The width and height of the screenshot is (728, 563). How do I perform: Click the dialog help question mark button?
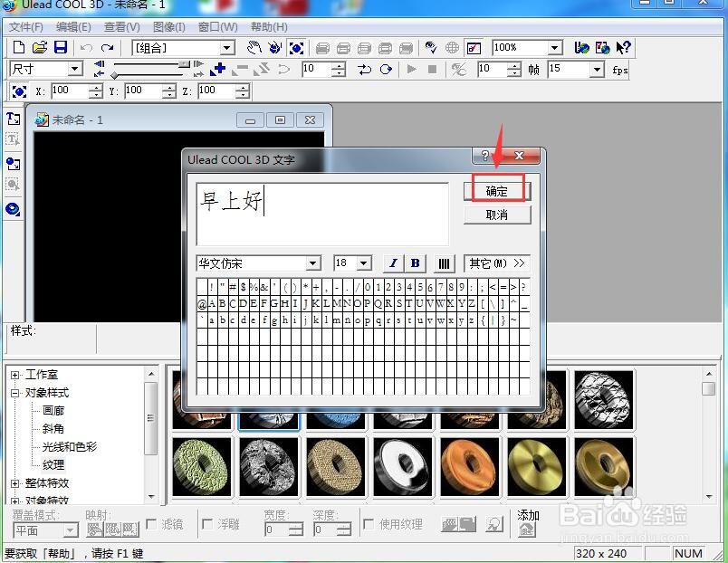pos(485,156)
